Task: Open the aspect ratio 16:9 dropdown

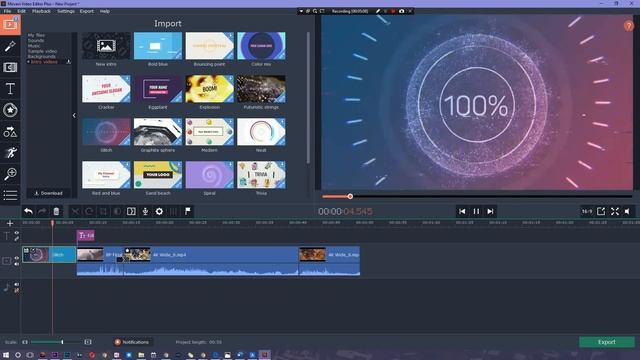Action: pyautogui.click(x=587, y=211)
